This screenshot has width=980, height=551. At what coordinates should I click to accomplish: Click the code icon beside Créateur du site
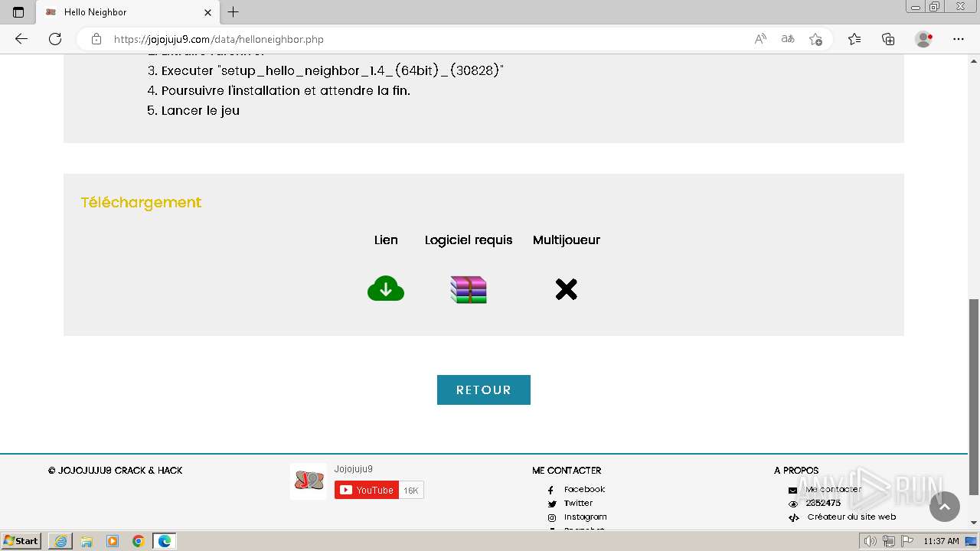click(x=793, y=517)
